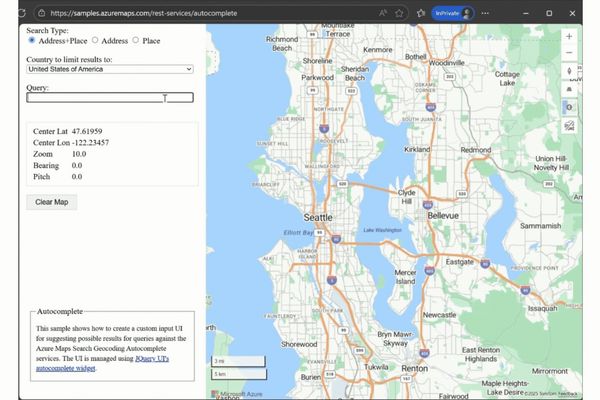600x400 pixels.
Task: Click the Kenmore map label
Action: (x=378, y=50)
